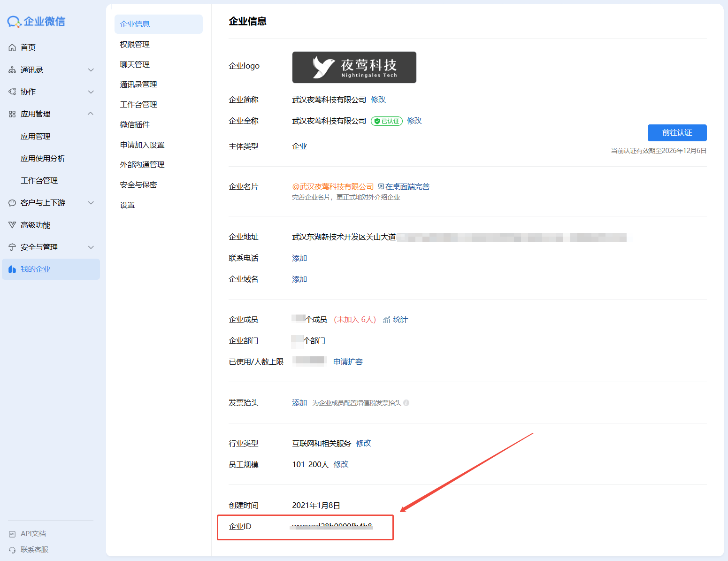Viewport: 728px width, 561px height.
Task: Click the 联系客服 headset icon
Action: (x=12, y=550)
